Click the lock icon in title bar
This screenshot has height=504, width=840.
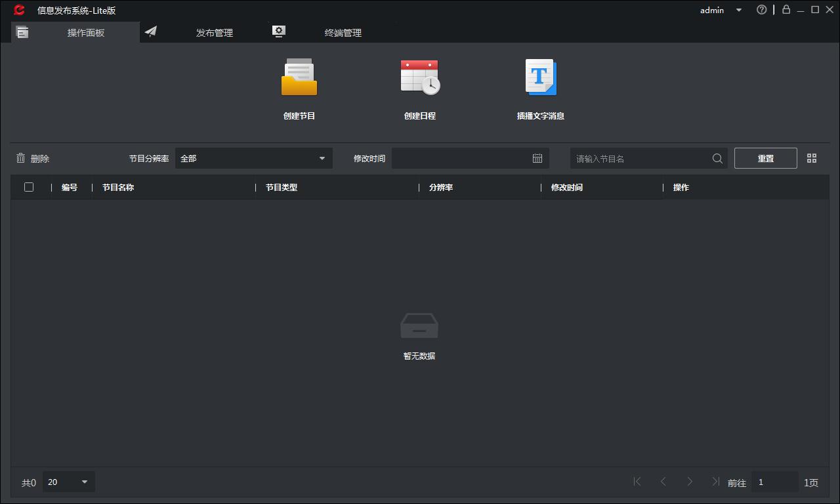786,10
